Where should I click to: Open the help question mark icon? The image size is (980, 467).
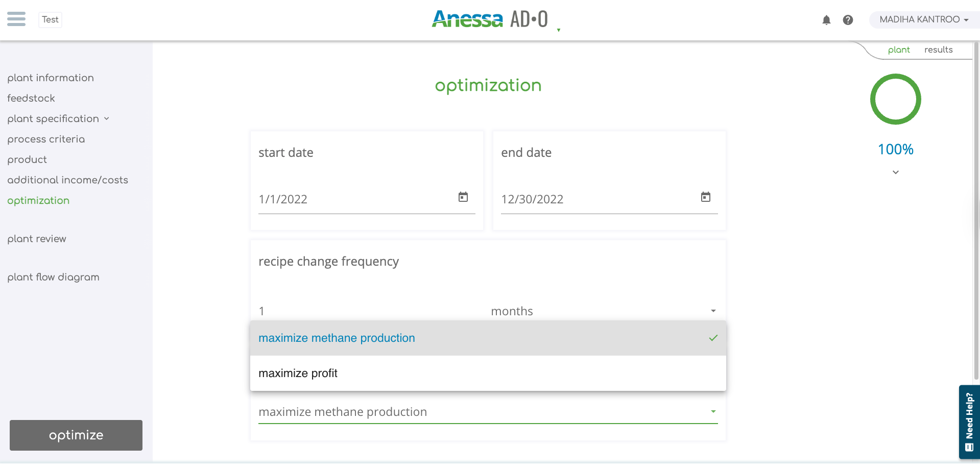tap(848, 20)
